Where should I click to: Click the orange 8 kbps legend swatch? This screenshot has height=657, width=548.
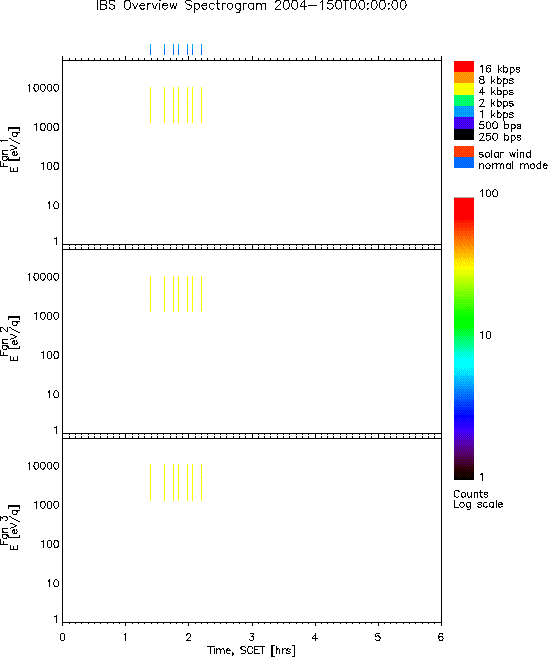[x=464, y=78]
